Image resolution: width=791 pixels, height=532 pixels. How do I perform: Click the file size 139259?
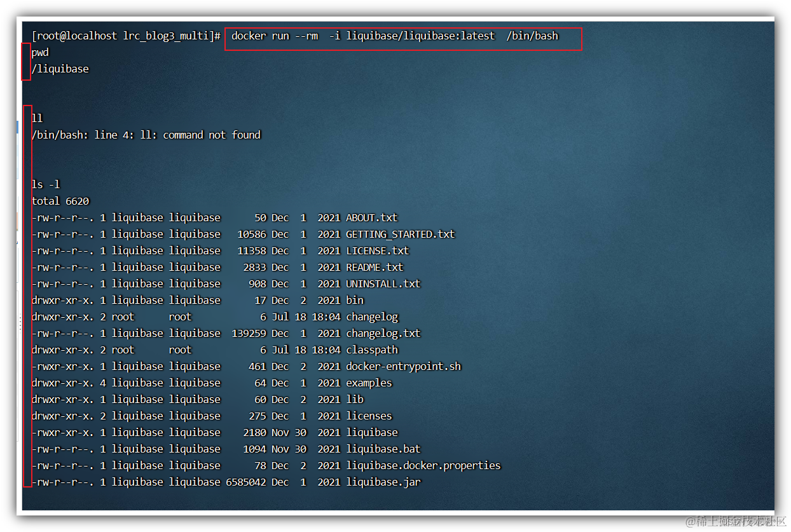pos(249,333)
